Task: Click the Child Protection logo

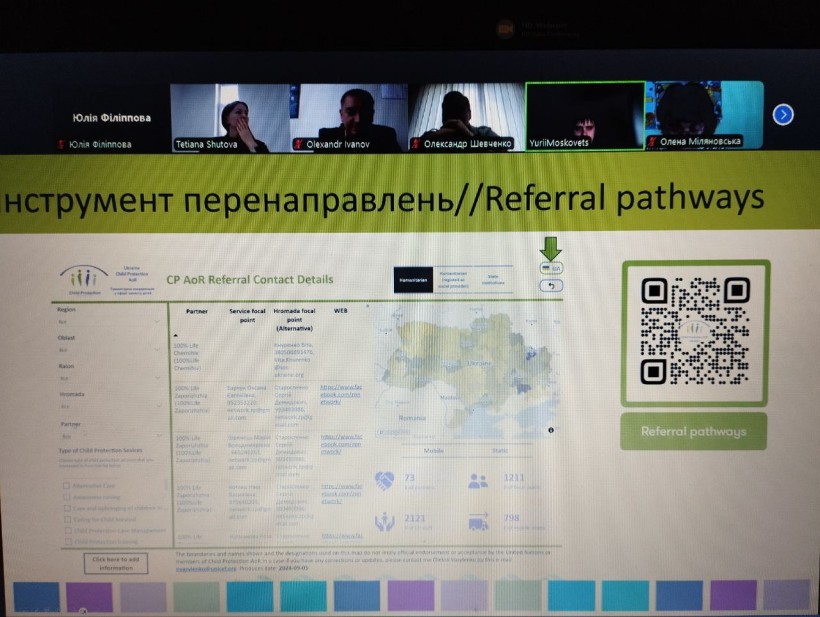Action: [84, 280]
